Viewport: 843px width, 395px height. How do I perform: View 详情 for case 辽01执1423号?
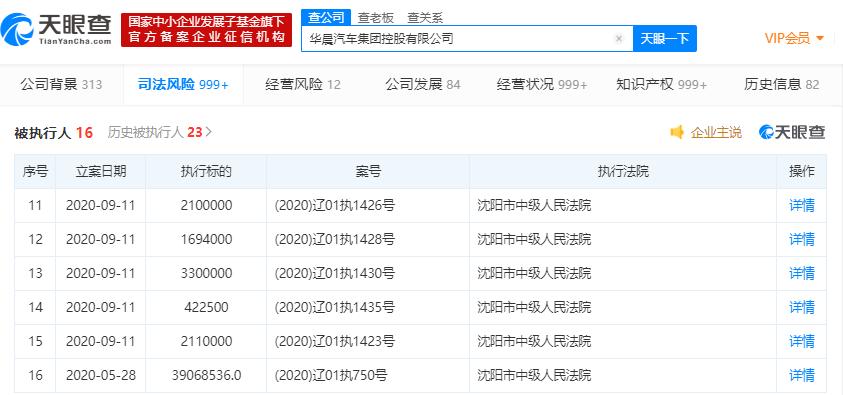tap(802, 341)
